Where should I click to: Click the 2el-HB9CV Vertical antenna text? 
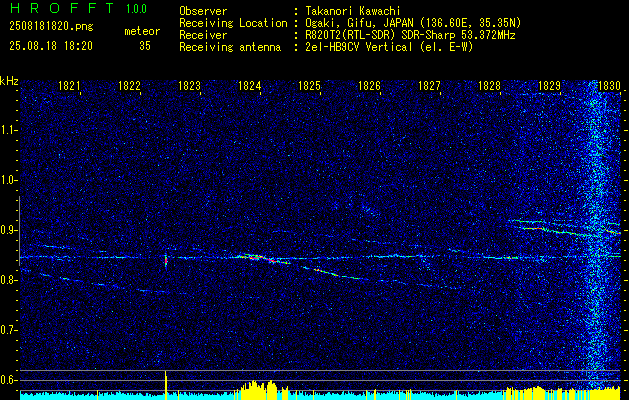click(389, 47)
